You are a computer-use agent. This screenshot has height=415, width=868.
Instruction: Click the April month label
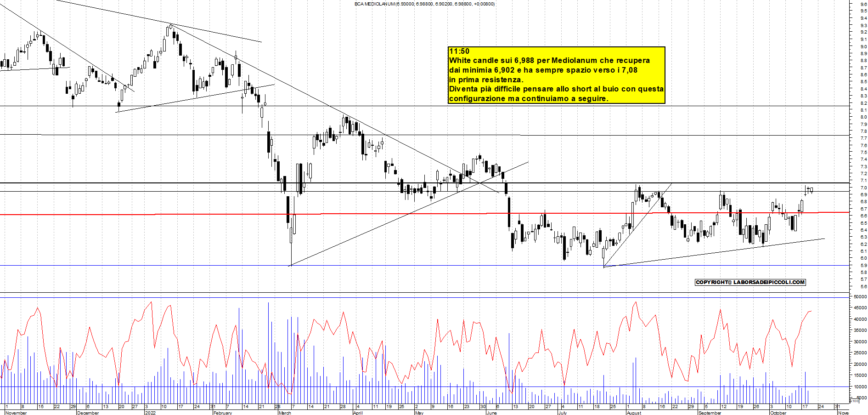pos(358,413)
